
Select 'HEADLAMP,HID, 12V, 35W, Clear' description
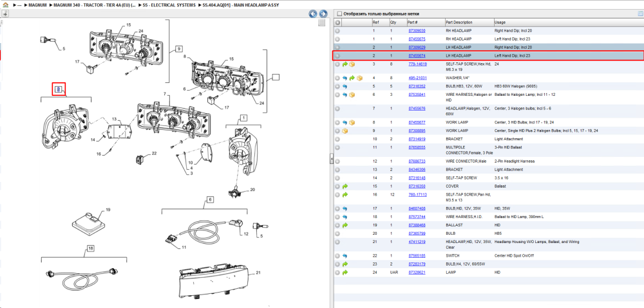click(x=469, y=245)
